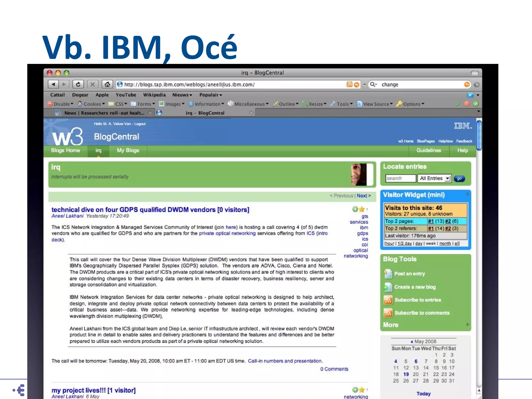Open the Help navigation tab

pos(462,150)
